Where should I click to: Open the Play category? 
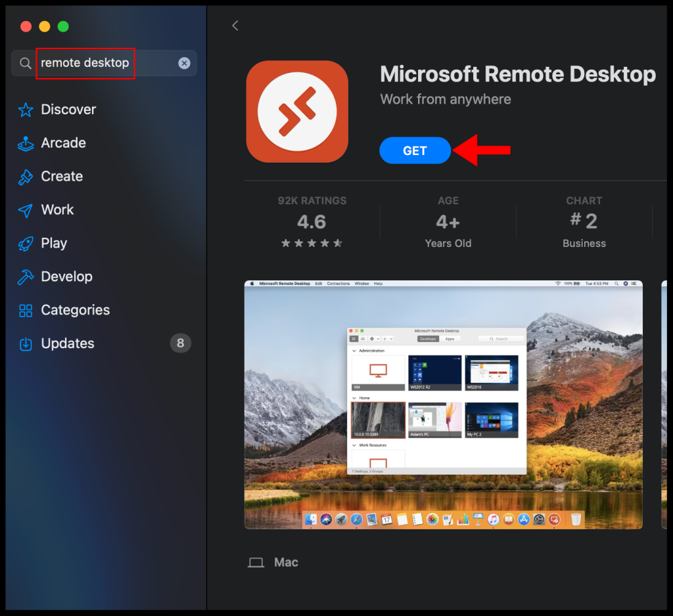pos(54,244)
